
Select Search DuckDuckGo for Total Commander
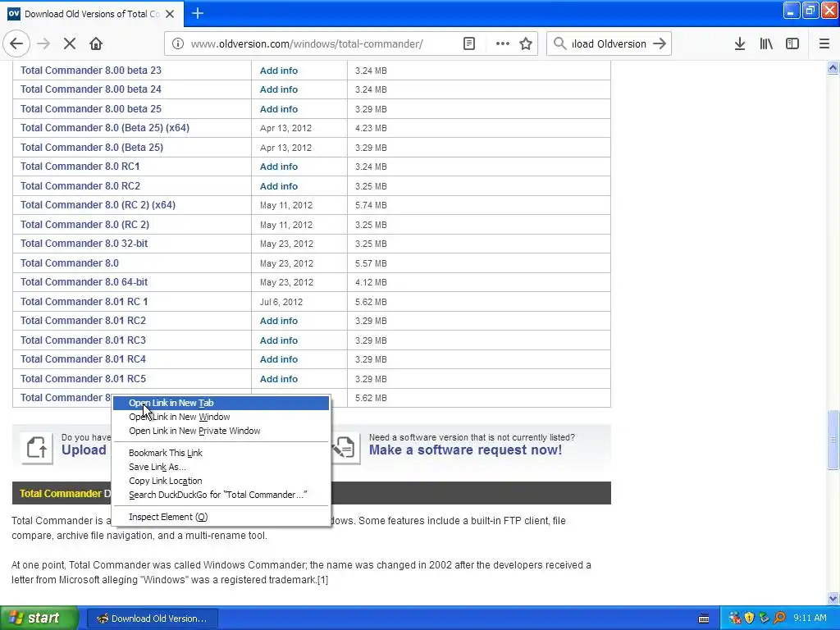click(x=221, y=495)
